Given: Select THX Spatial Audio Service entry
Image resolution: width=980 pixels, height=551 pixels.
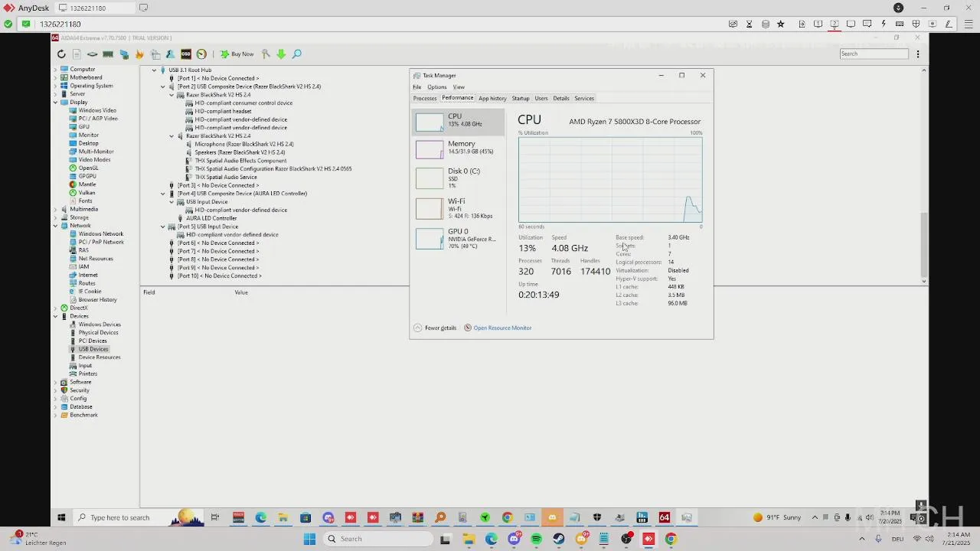Looking at the screenshot, I should tap(226, 177).
